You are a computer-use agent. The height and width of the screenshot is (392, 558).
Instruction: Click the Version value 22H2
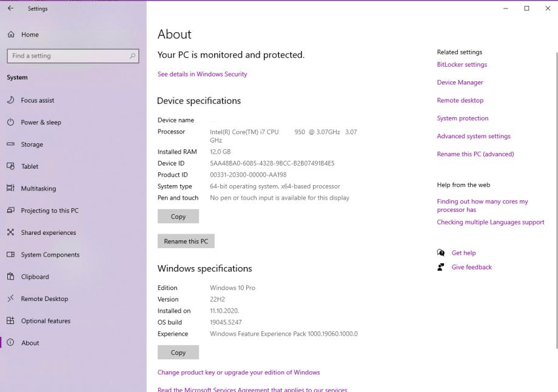(217, 299)
